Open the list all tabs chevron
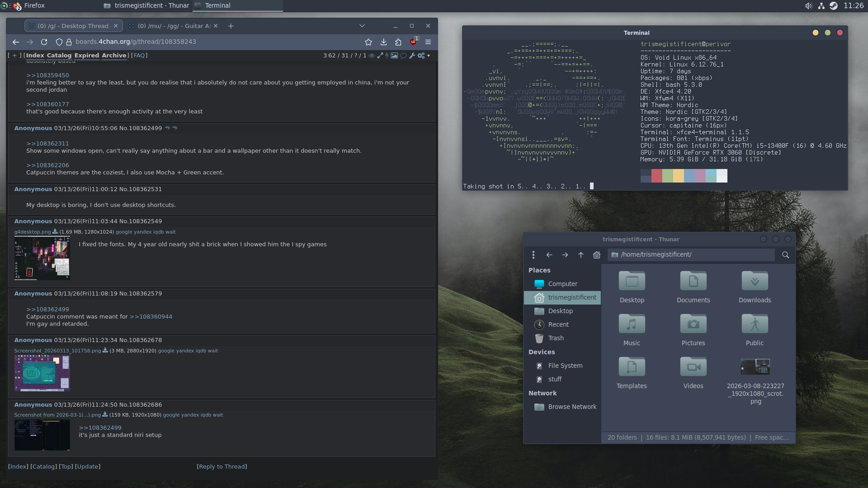The height and width of the screenshot is (488, 868). pos(362,26)
